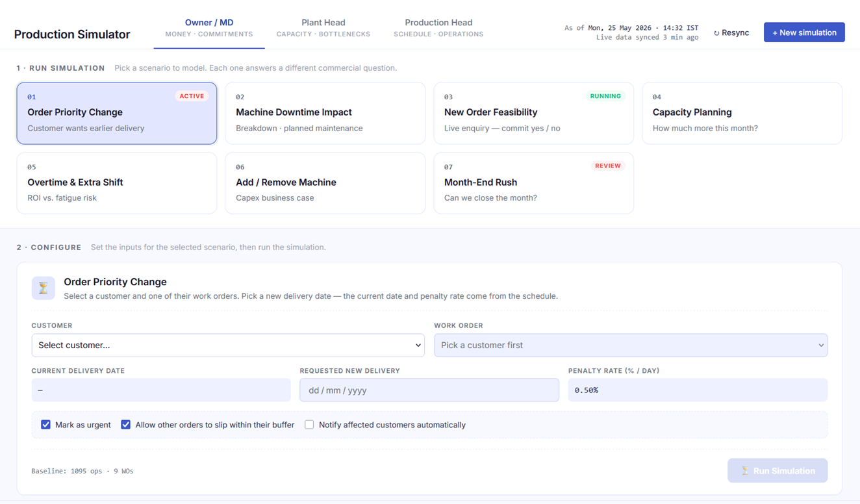Switch to the Owner / MD tab
Viewport: 860px width, 504px height.
[x=209, y=28]
